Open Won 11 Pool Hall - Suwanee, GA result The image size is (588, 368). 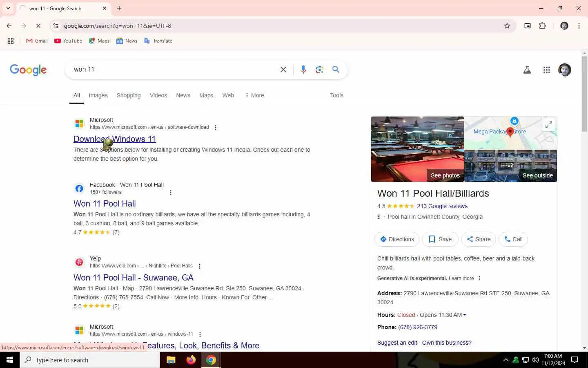click(134, 278)
